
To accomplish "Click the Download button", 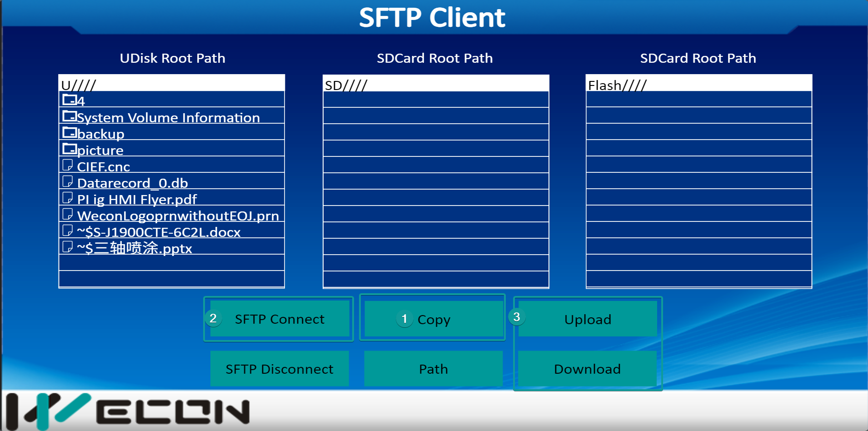I will tap(588, 369).
